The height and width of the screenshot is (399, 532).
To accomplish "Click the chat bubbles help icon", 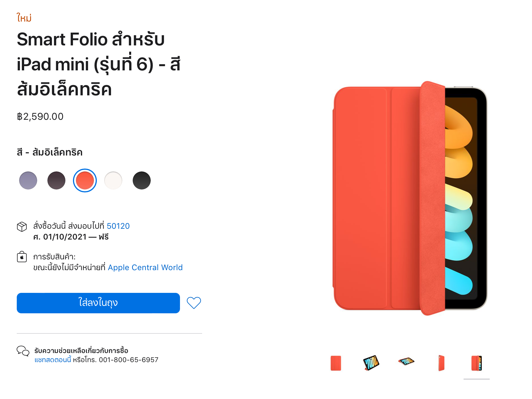I will tap(23, 351).
